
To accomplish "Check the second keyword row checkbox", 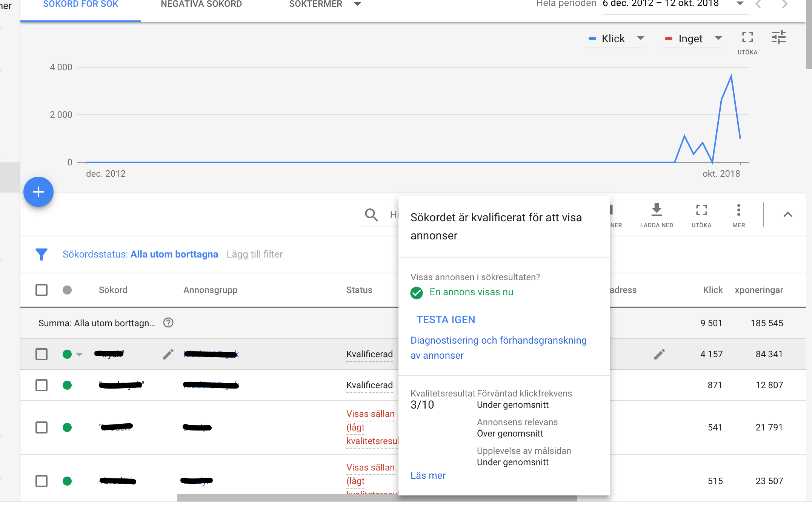I will click(x=42, y=385).
